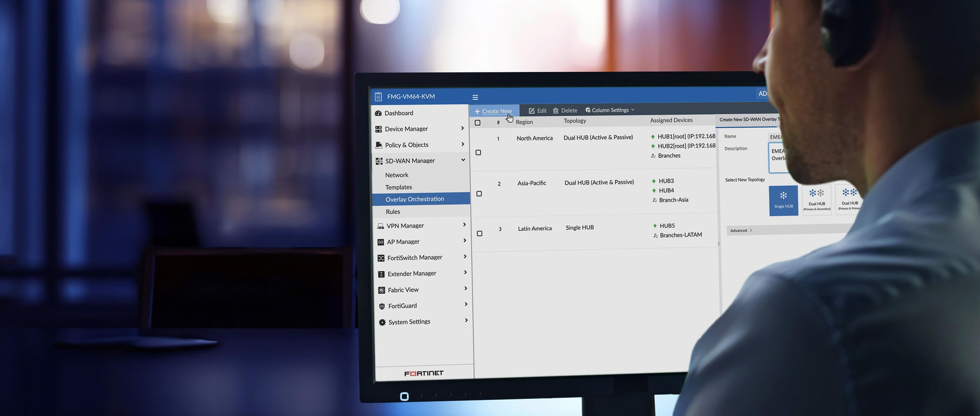The height and width of the screenshot is (416, 980).
Task: Click the hamburger menu toggle icon
Action: pos(475,97)
